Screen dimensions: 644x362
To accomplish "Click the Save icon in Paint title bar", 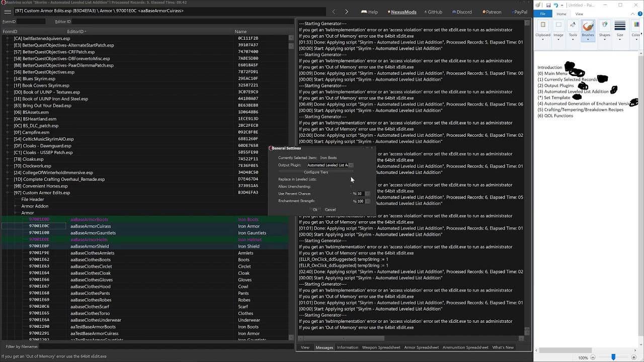I will point(548,5).
